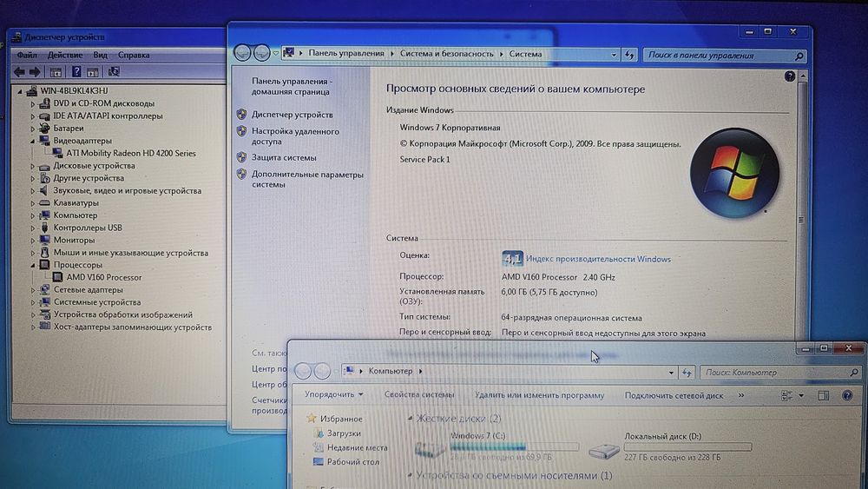Click the toolbar overflow chevron in Computer window
The image size is (868, 489).
[741, 395]
